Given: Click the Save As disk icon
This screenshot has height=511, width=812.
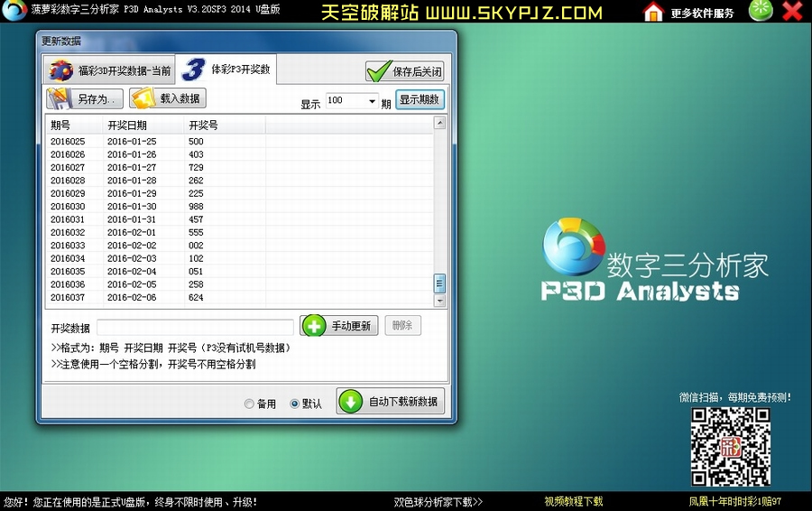Looking at the screenshot, I should (x=60, y=98).
